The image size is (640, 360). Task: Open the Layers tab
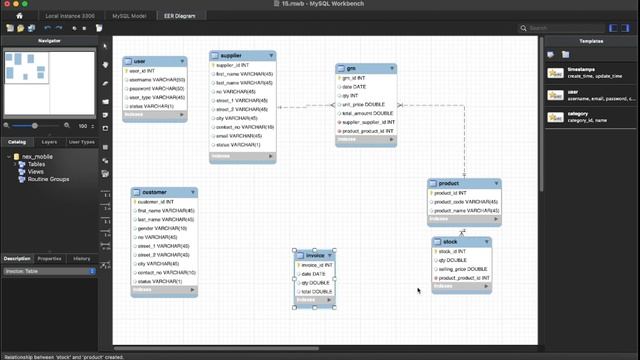coord(49,142)
